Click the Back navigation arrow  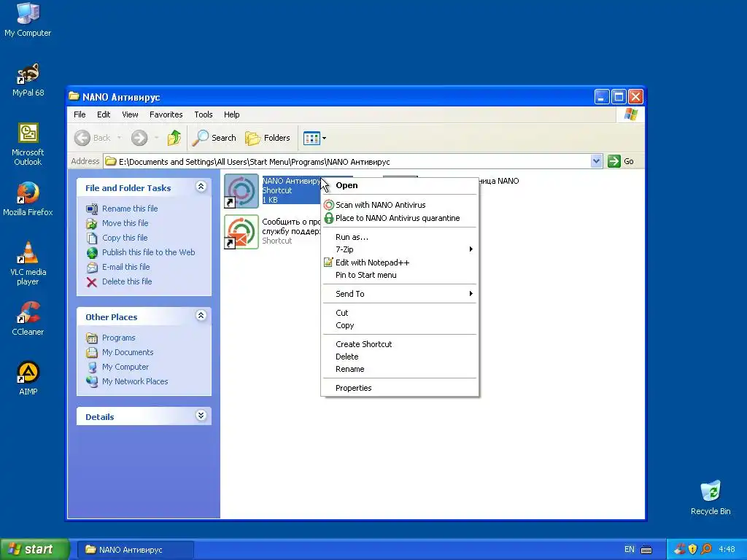pyautogui.click(x=82, y=138)
